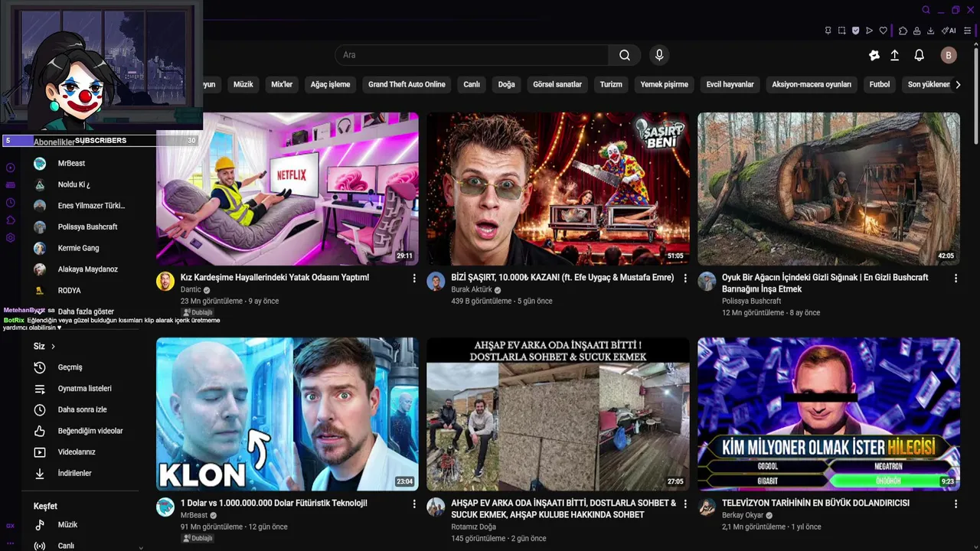Toggle the ad blocker shield icon
This screenshot has width=980, height=551.
coord(855,31)
